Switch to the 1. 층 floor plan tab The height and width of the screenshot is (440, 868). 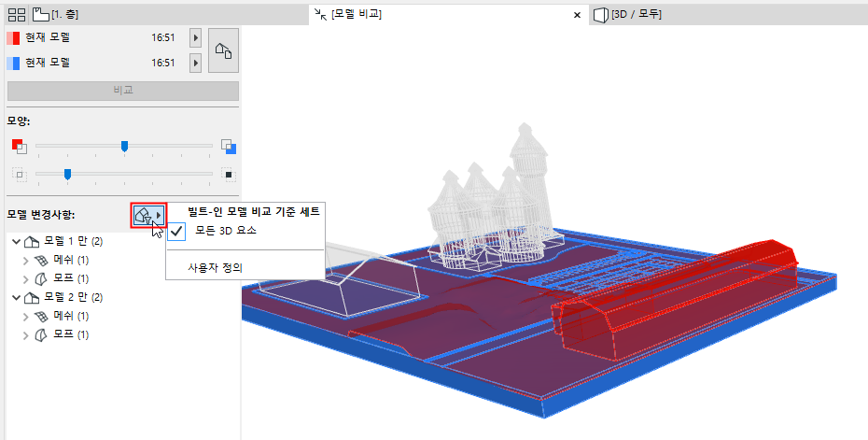point(55,14)
